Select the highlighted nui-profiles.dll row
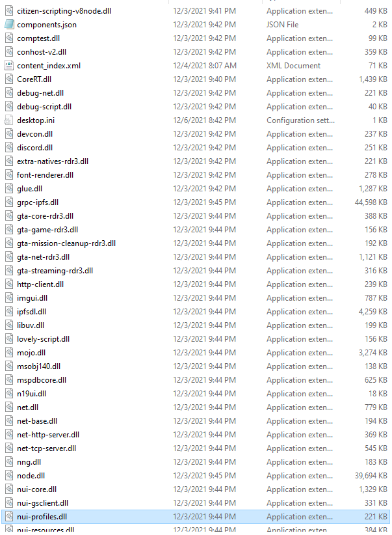Viewport: 392px width, 535px height. (196, 517)
